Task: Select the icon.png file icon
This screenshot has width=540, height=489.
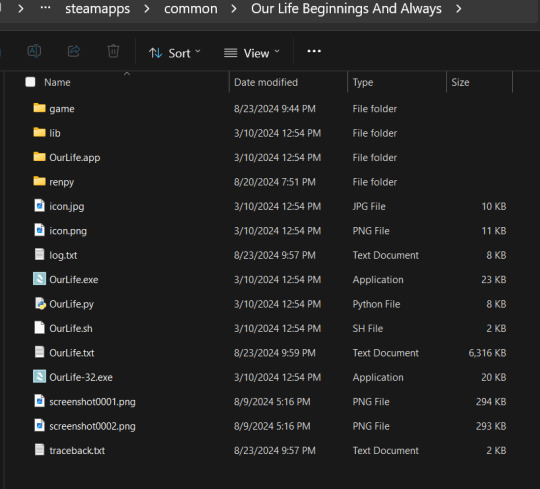Action: 40,230
